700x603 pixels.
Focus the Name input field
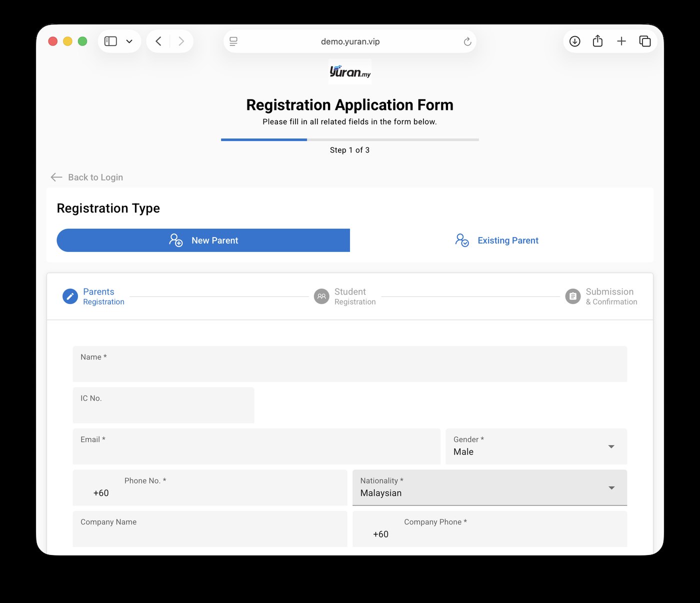[x=350, y=364]
